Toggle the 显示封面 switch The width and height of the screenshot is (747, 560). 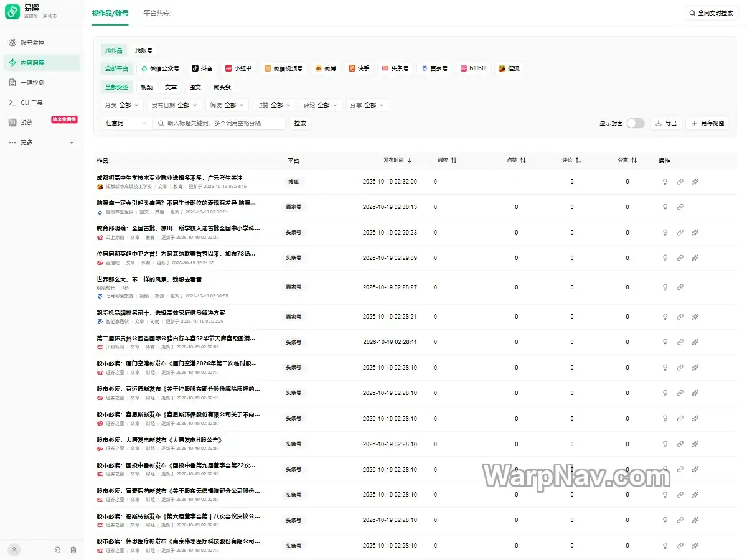point(635,123)
